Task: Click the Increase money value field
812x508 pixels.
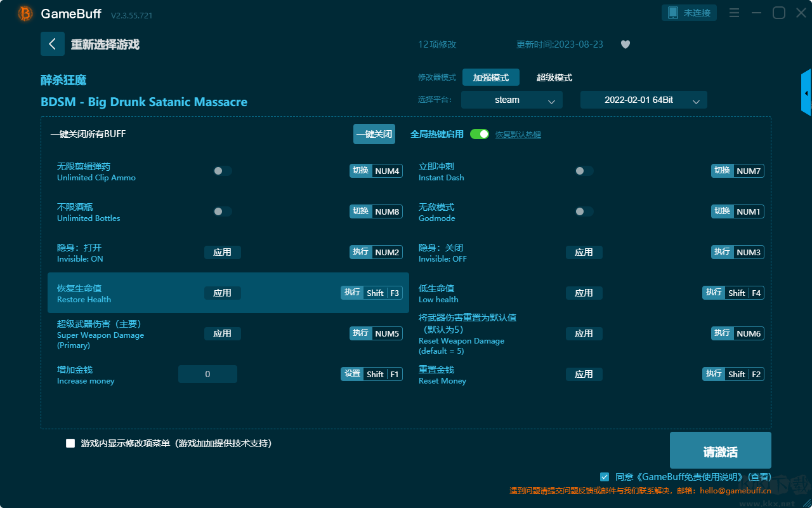Action: pyautogui.click(x=207, y=374)
